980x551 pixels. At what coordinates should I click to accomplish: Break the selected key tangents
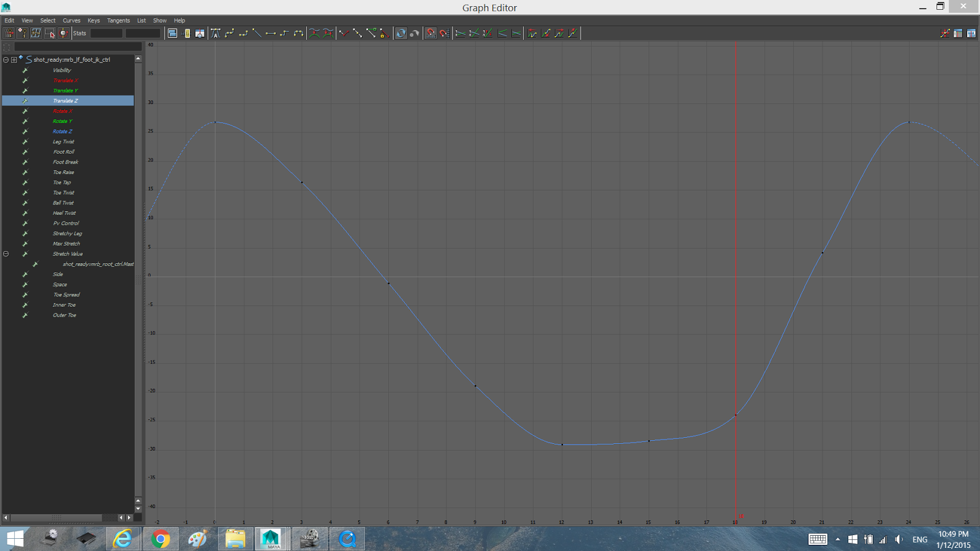[x=343, y=33]
